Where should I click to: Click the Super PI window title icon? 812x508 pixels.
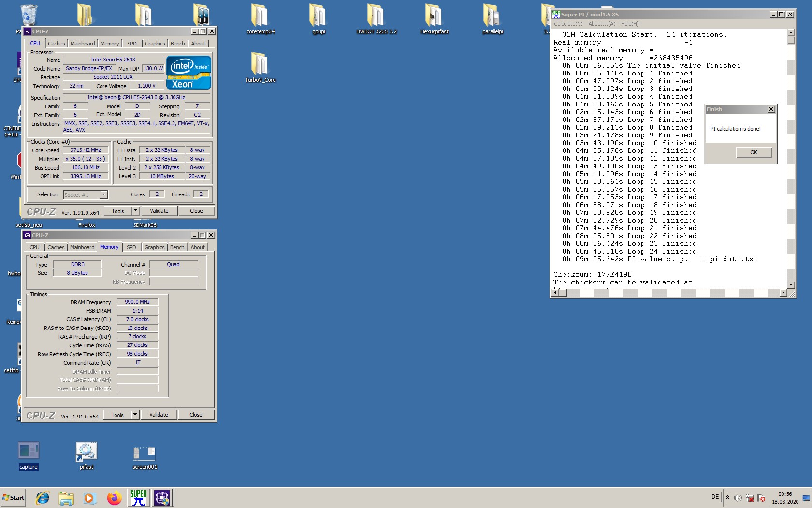[x=556, y=15]
